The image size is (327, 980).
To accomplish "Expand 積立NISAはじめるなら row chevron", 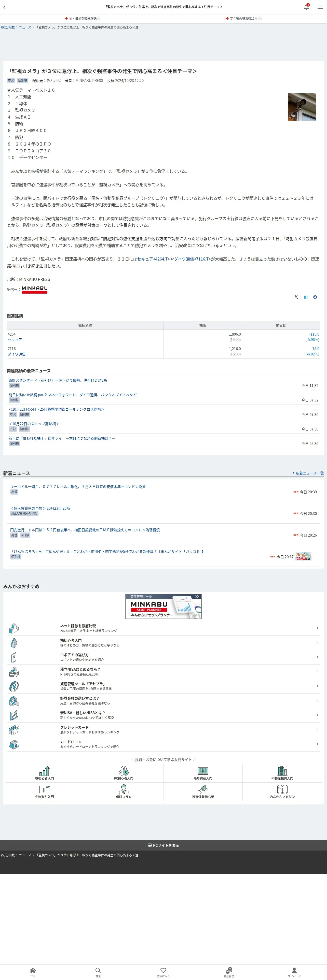I will pyautogui.click(x=318, y=671).
